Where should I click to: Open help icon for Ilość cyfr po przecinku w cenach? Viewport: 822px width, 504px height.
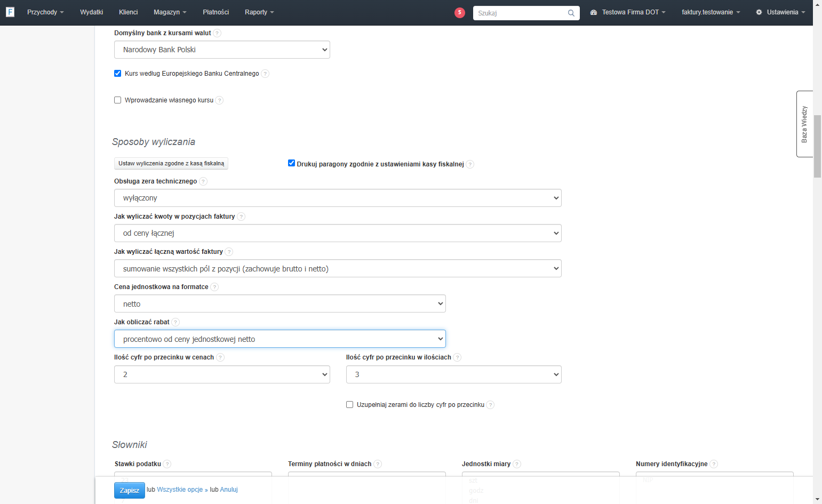click(220, 357)
